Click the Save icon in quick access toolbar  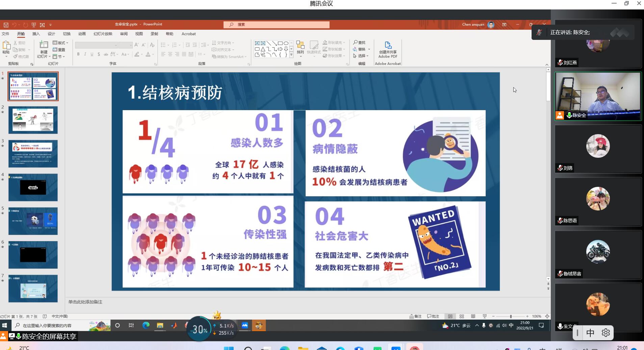[x=6, y=25]
